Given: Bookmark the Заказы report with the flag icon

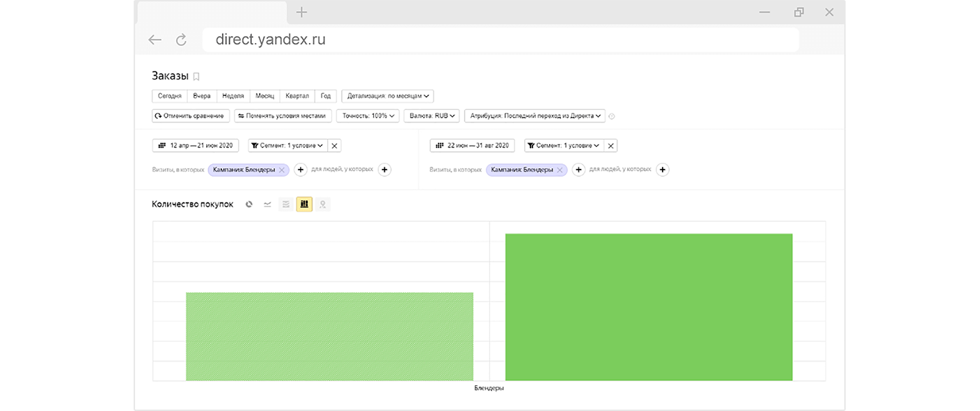Looking at the screenshot, I should pyautogui.click(x=196, y=77).
